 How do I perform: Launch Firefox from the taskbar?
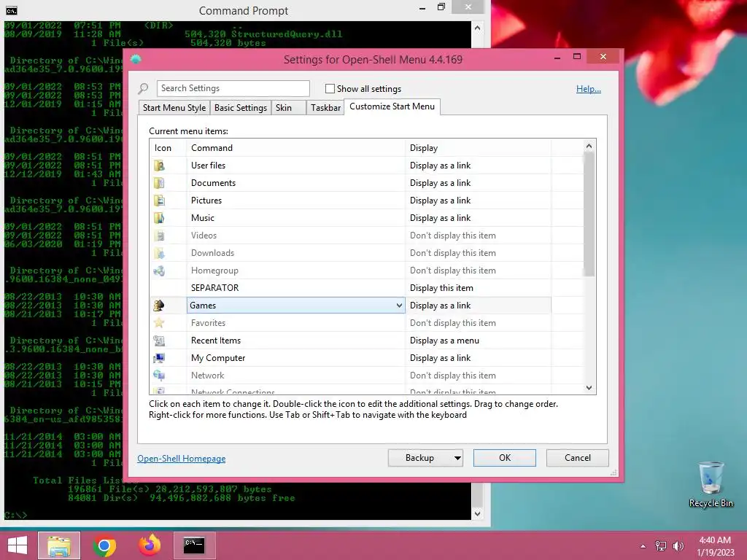tap(150, 545)
